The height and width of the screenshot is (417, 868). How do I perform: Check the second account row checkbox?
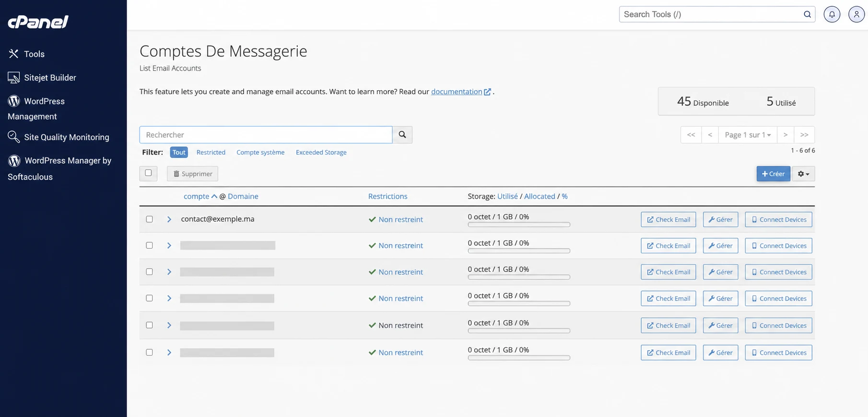point(150,246)
